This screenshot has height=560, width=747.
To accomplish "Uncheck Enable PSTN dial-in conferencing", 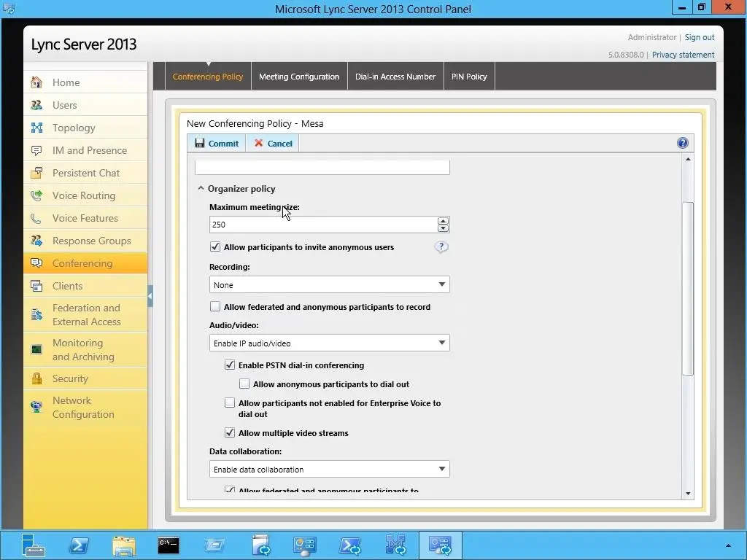I will pyautogui.click(x=230, y=365).
